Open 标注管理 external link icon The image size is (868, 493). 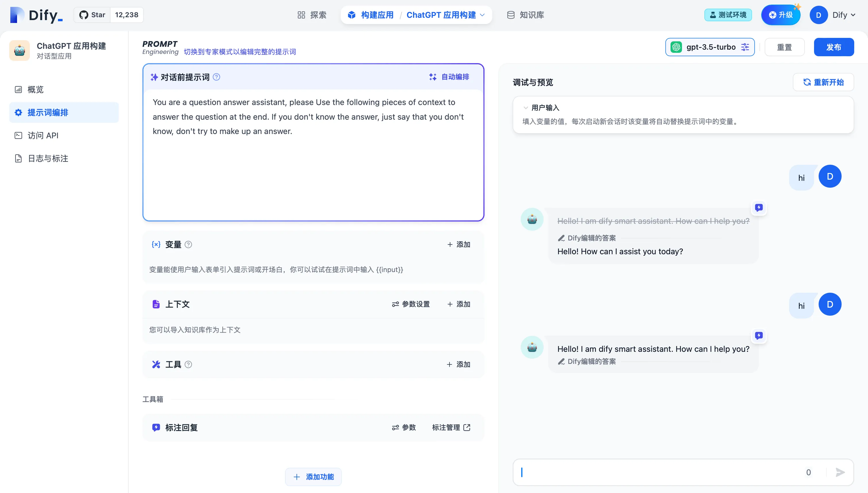coord(467,427)
